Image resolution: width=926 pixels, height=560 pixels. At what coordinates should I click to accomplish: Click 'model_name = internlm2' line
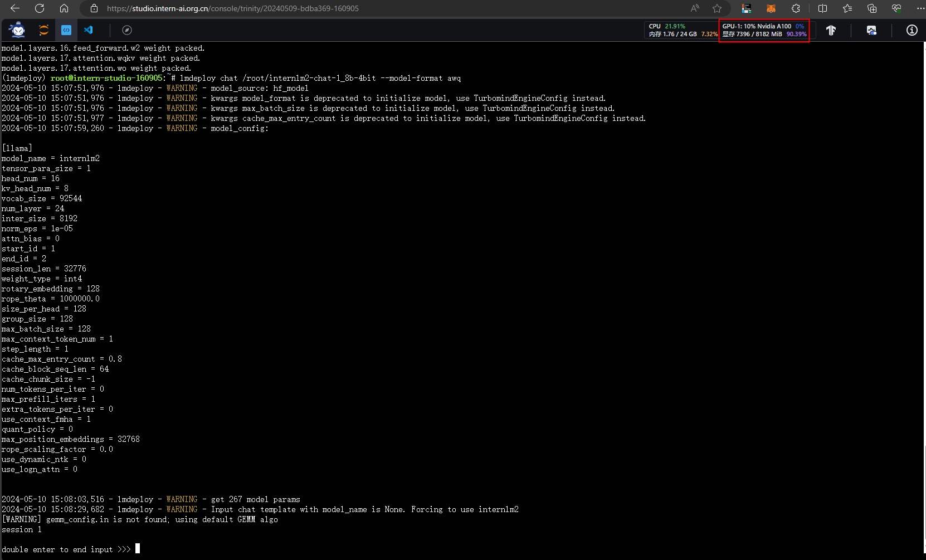click(x=51, y=158)
